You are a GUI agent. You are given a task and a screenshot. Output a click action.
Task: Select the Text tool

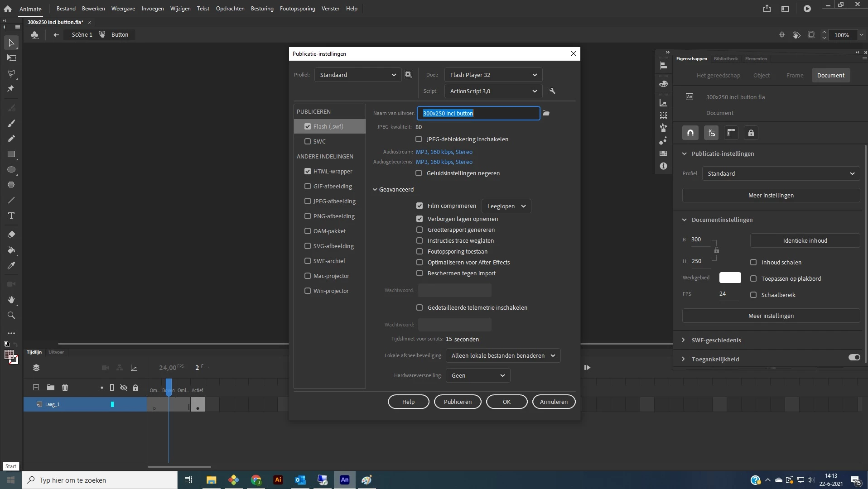coord(11,216)
